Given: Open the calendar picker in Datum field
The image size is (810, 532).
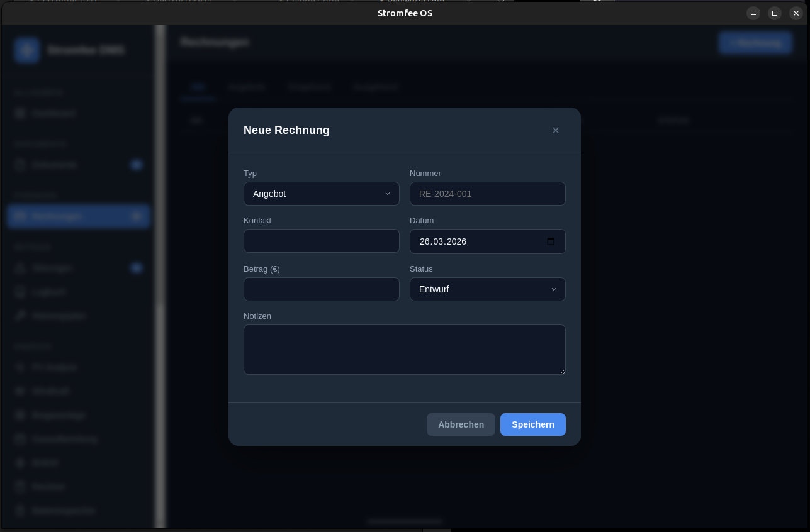Looking at the screenshot, I should click(x=551, y=241).
